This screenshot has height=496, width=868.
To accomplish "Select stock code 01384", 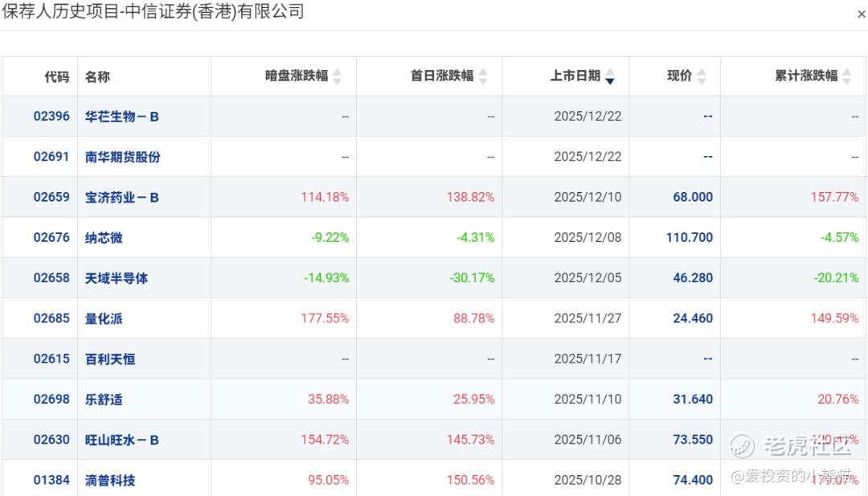I will point(51,480).
